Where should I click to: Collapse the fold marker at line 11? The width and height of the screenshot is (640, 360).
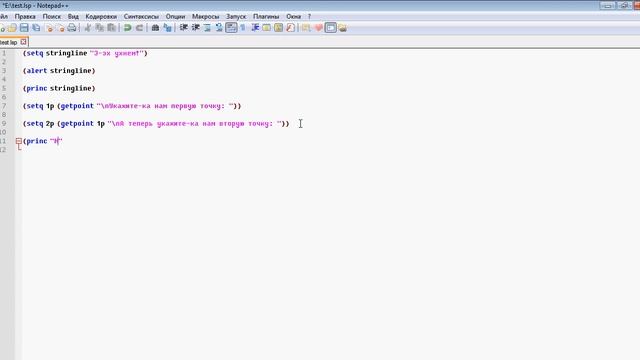19,141
